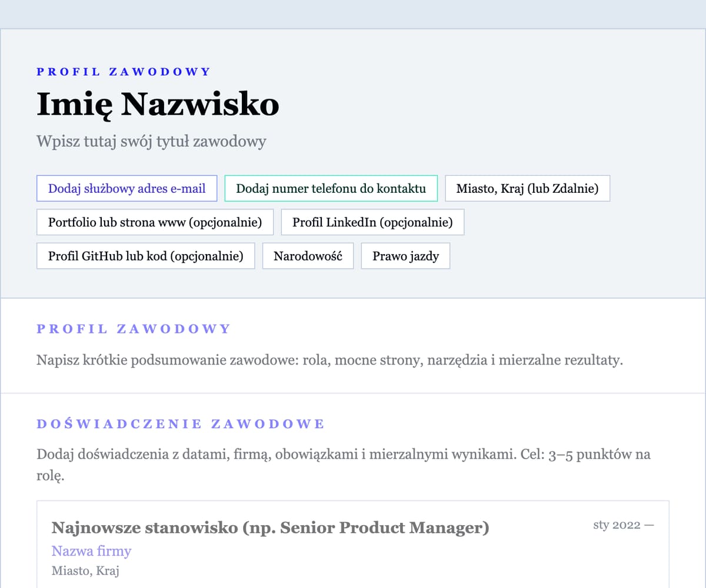
Task: Edit the professional title placeholder under the name
Action: 151,142
